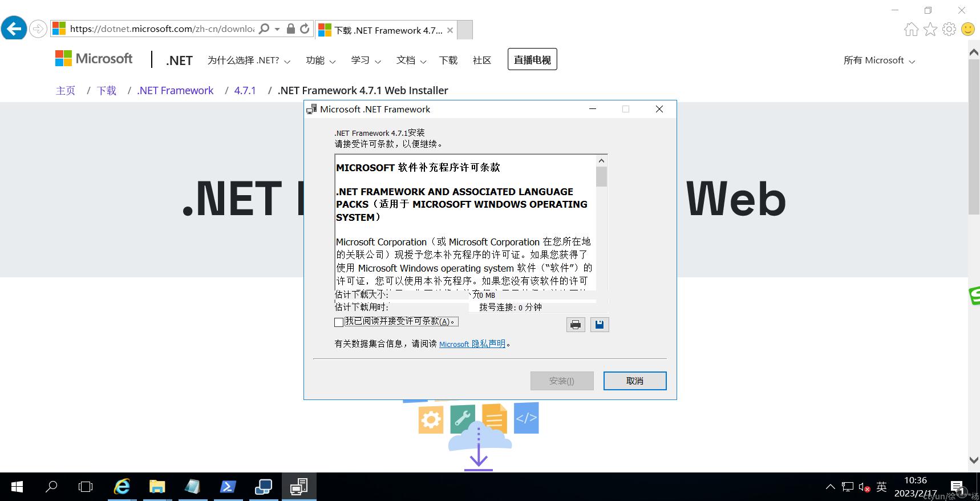Minimize the Microsoft .NET Framework dialog
Screen dimensions: 980x501
coord(593,109)
